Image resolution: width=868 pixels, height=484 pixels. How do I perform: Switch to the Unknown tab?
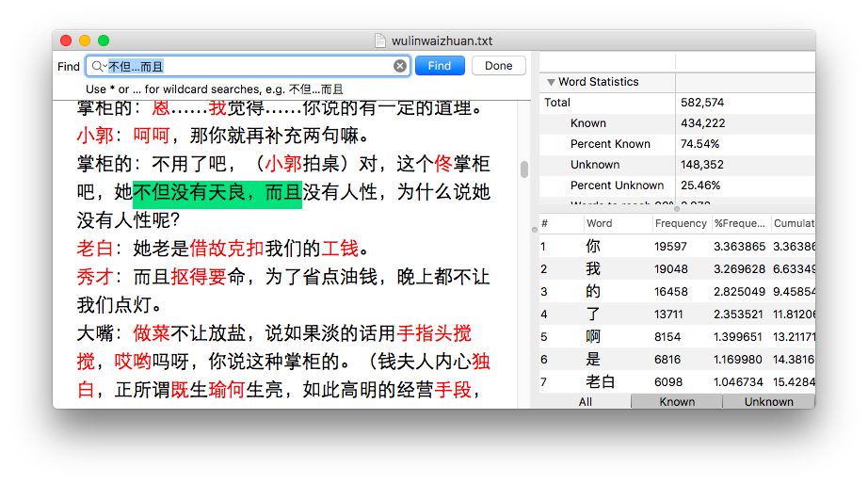[769, 402]
